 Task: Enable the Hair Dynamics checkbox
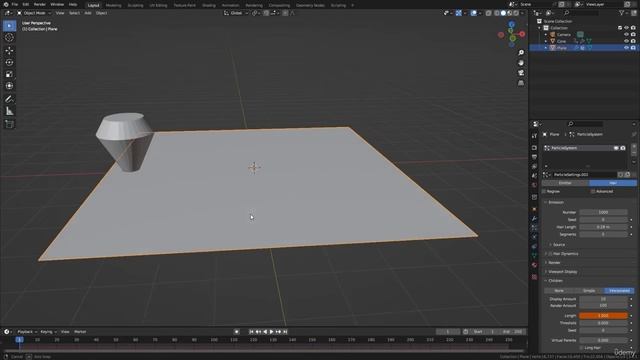pos(550,254)
